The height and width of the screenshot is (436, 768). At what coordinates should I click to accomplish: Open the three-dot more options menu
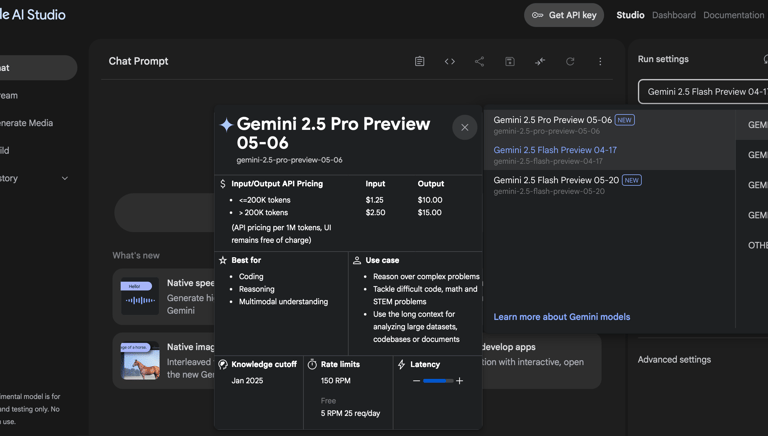coord(600,62)
